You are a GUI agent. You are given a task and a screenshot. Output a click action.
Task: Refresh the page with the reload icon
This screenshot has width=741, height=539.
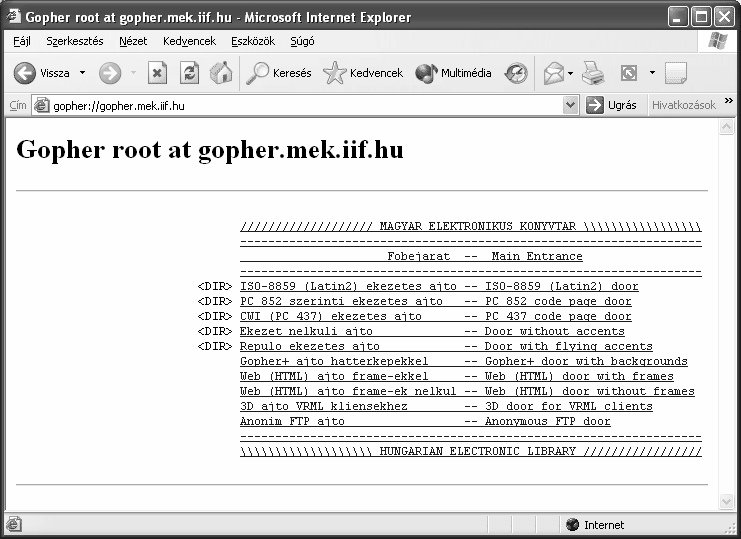[x=189, y=73]
